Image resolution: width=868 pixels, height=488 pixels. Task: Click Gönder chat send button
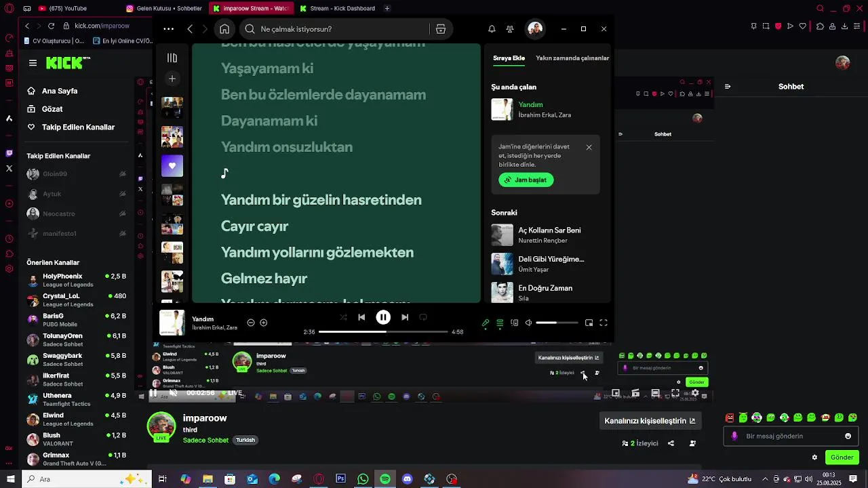[842, 457]
